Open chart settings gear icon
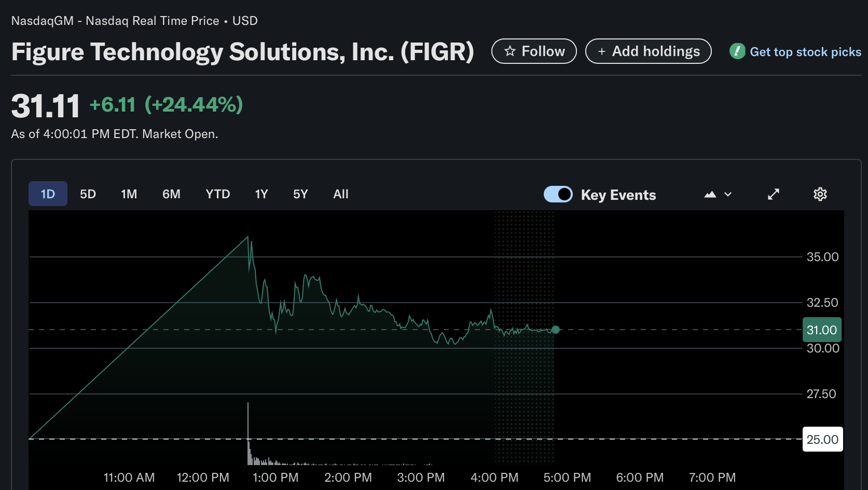The image size is (868, 490). 820,194
